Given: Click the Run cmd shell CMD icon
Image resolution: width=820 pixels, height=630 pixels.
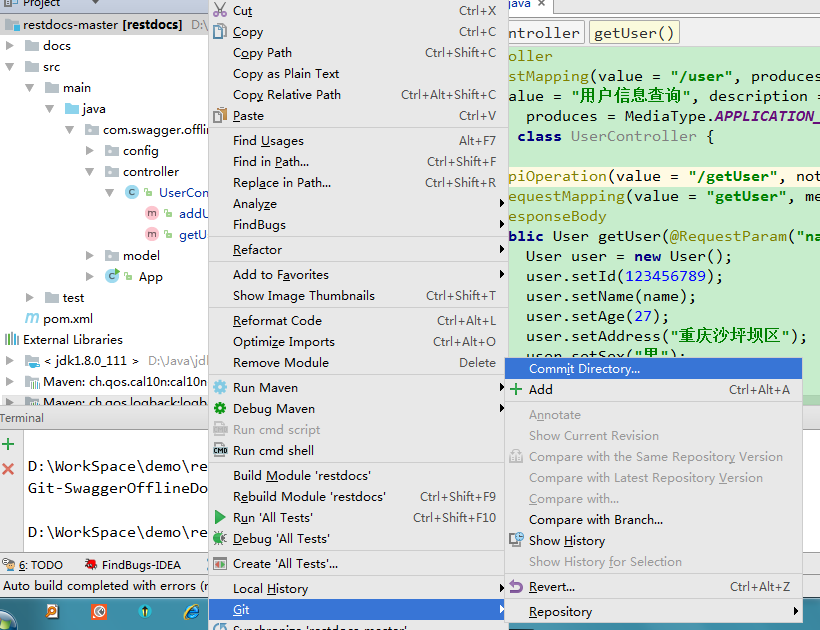Looking at the screenshot, I should [220, 450].
